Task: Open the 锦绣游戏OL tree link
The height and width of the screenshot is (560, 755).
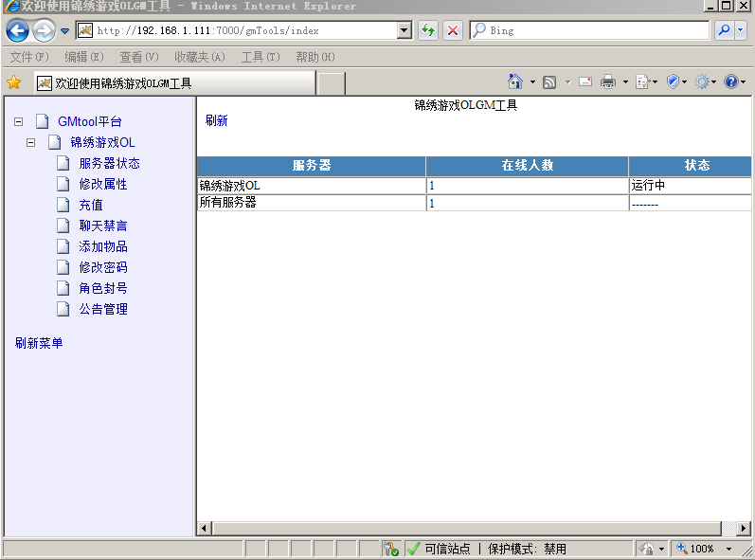Action: [102, 142]
